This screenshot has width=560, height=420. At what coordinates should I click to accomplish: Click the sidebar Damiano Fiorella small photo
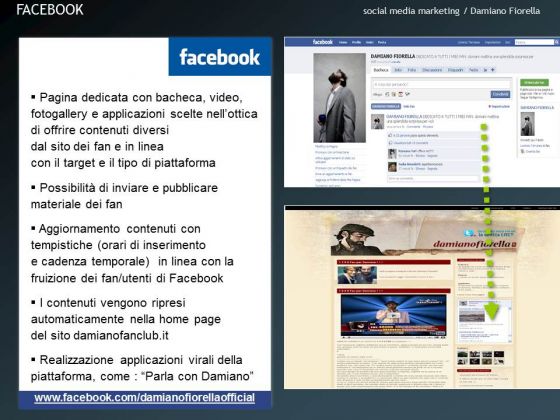[528, 124]
